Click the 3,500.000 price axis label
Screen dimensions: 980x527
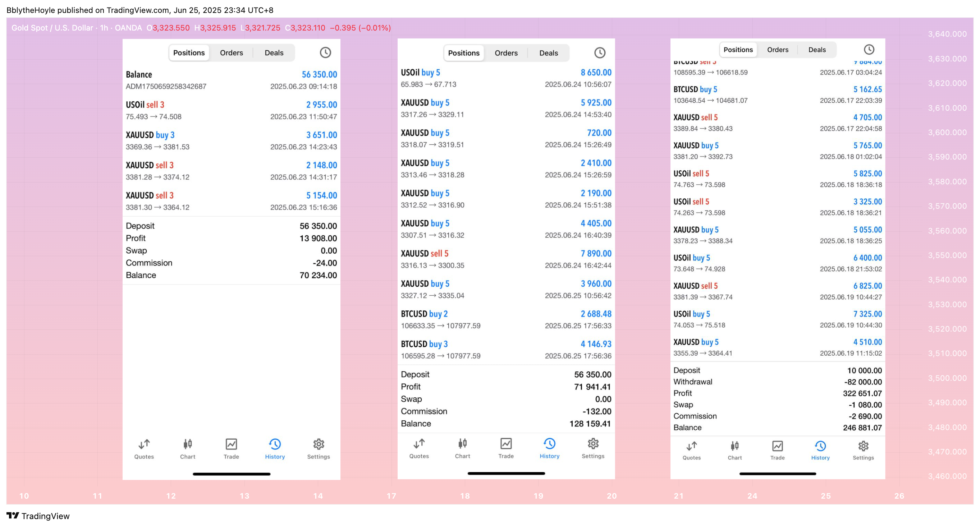(x=947, y=378)
